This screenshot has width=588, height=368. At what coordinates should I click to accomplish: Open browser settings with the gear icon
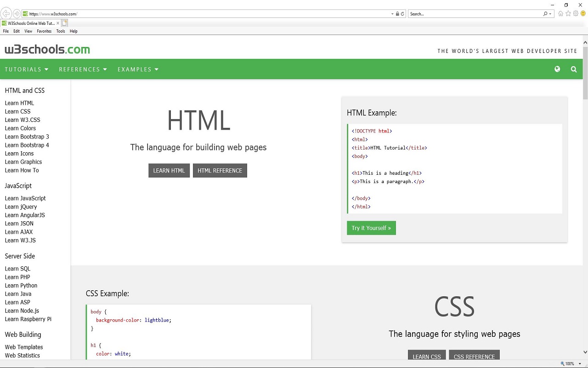pos(576,14)
